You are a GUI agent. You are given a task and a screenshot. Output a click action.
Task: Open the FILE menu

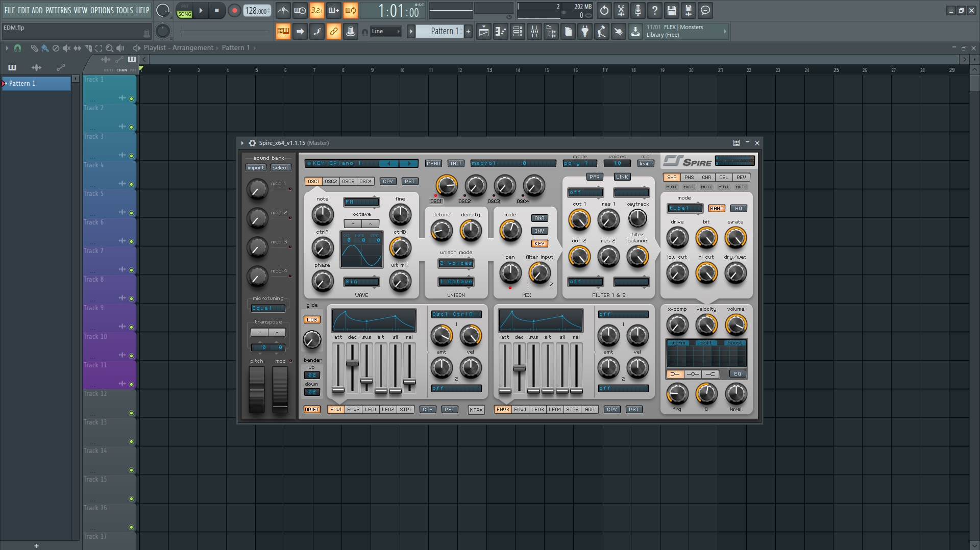point(10,10)
